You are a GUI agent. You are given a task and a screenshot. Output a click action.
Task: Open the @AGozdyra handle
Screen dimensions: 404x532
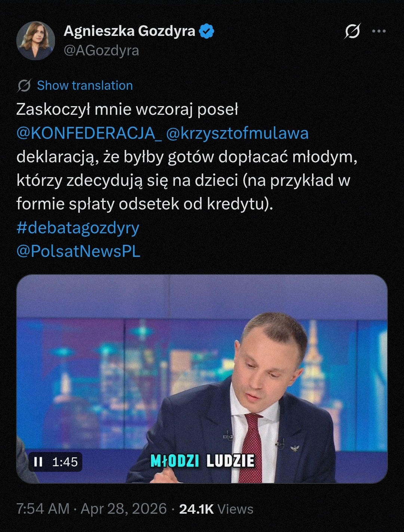101,50
